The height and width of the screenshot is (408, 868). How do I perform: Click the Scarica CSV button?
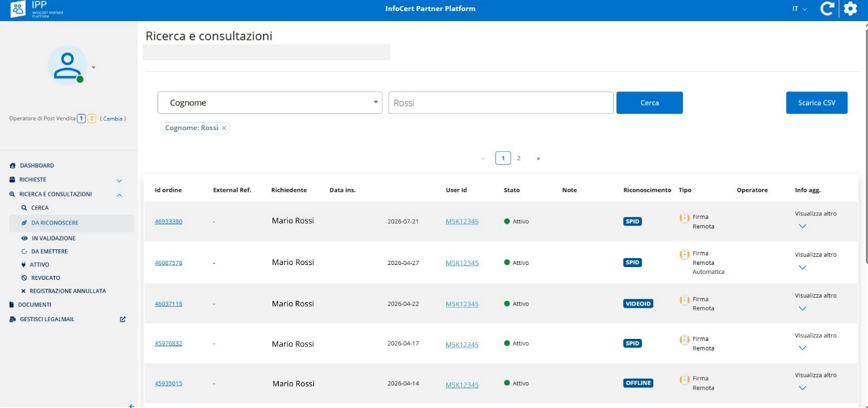click(x=816, y=103)
